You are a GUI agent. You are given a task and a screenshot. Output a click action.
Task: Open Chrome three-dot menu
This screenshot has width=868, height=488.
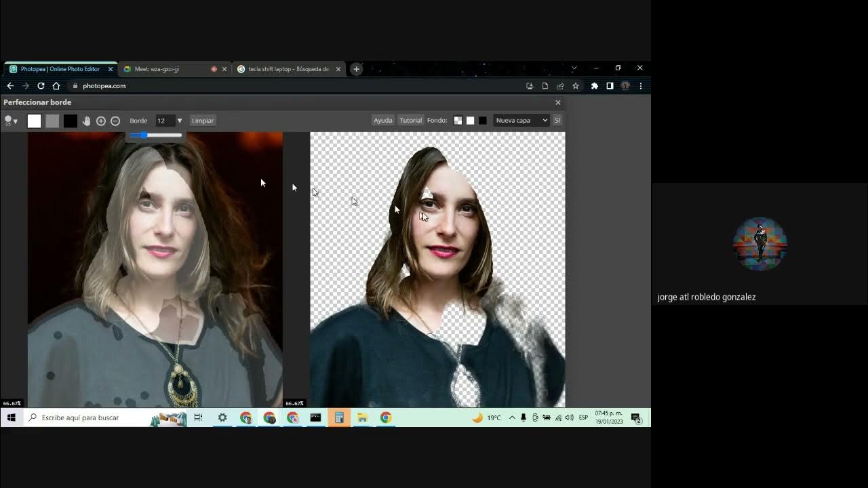[640, 86]
